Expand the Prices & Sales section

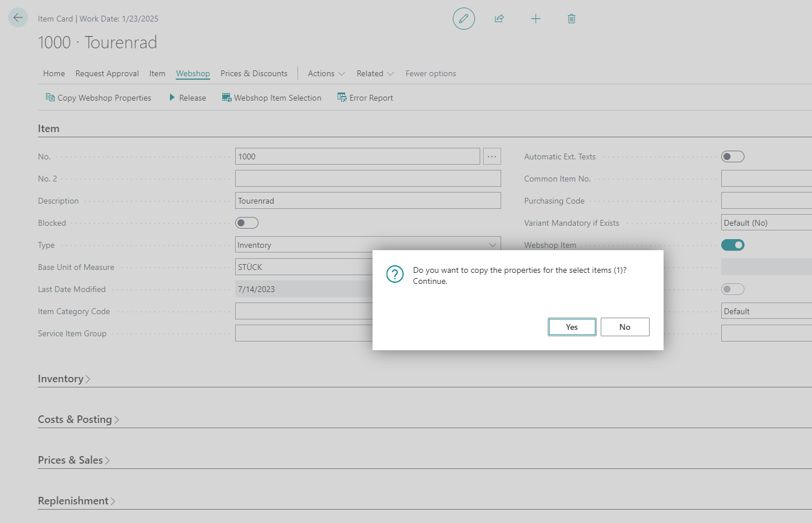point(74,460)
